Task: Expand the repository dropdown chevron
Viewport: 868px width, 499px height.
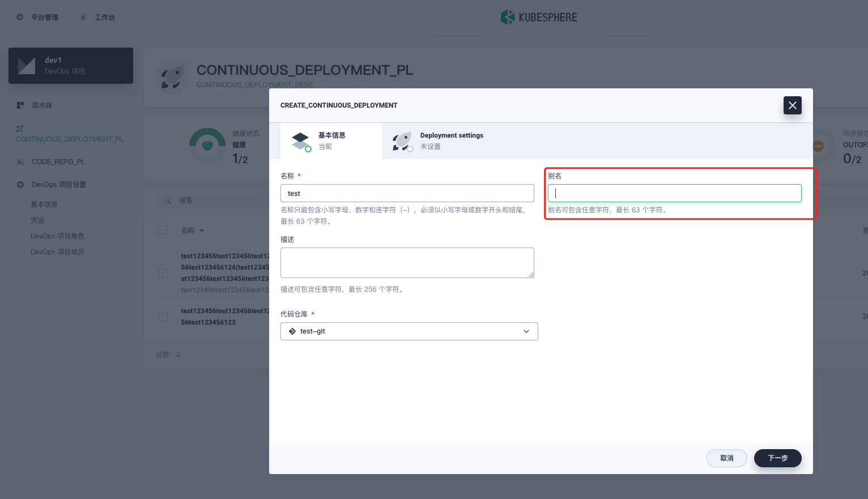Action: pos(526,331)
